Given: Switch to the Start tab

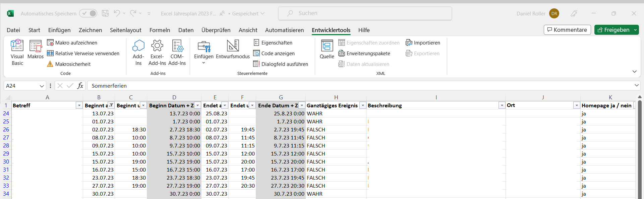Looking at the screenshot, I should click(x=34, y=30).
